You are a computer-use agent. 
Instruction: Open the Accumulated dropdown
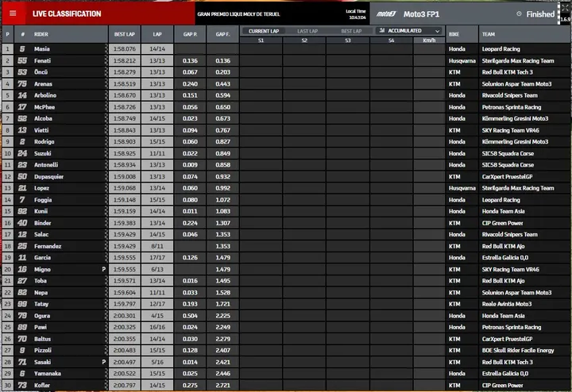[x=409, y=31]
